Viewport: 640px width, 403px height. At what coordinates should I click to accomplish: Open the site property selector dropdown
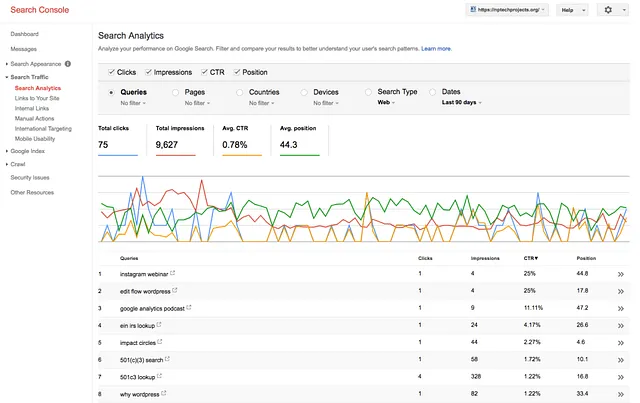(507, 10)
